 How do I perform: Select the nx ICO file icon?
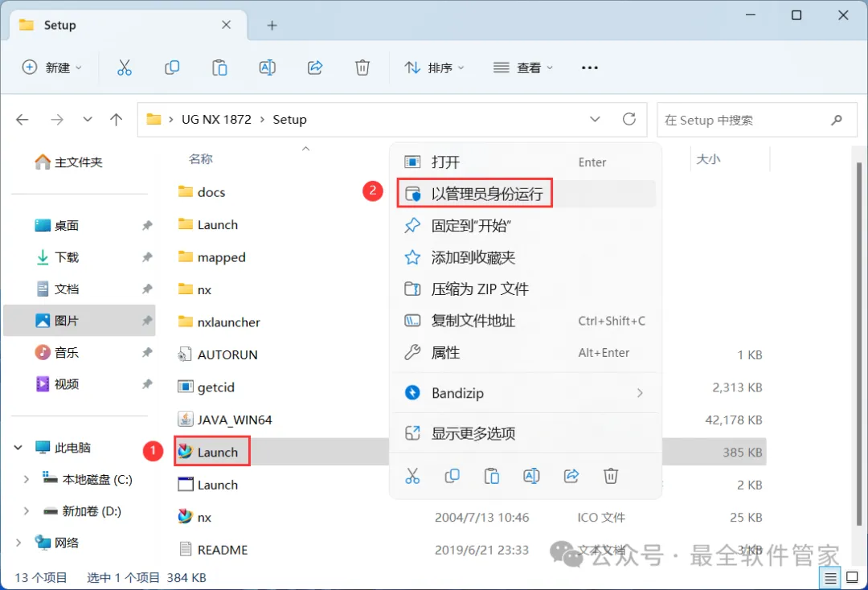185,517
